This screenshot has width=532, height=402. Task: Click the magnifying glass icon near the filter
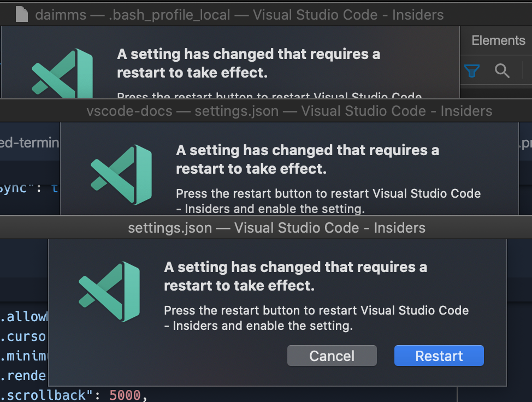coord(502,70)
